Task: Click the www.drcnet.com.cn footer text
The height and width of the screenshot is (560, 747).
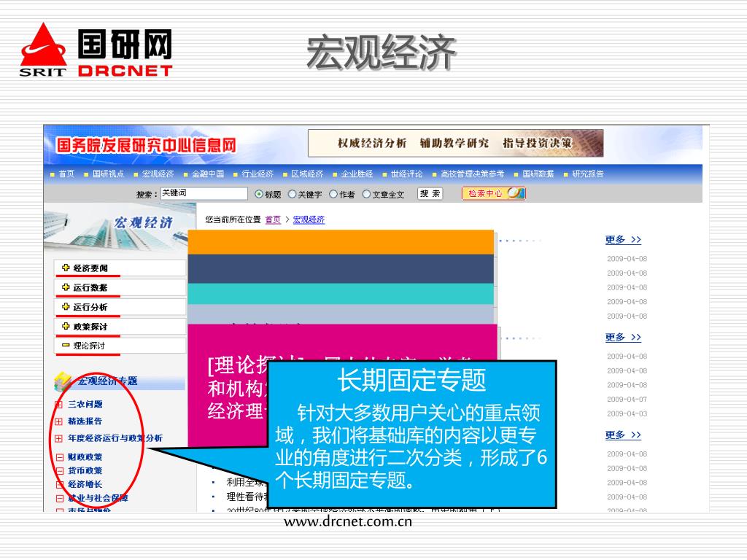Action: tap(348, 521)
